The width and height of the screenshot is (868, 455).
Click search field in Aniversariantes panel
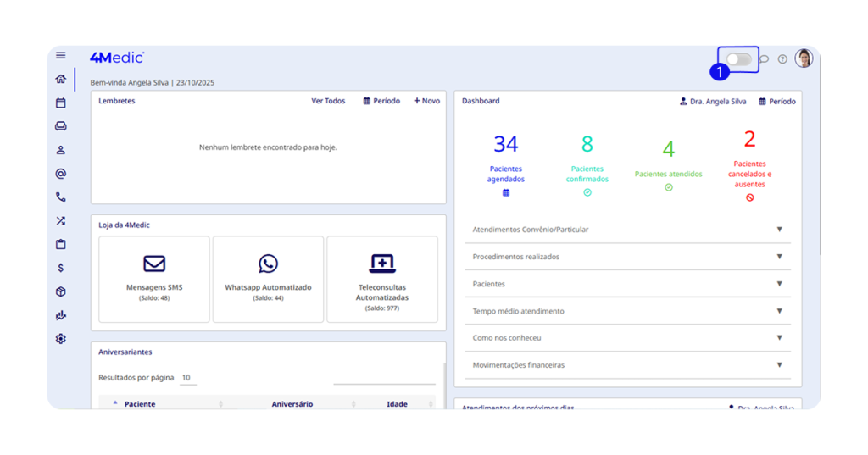pos(384,378)
